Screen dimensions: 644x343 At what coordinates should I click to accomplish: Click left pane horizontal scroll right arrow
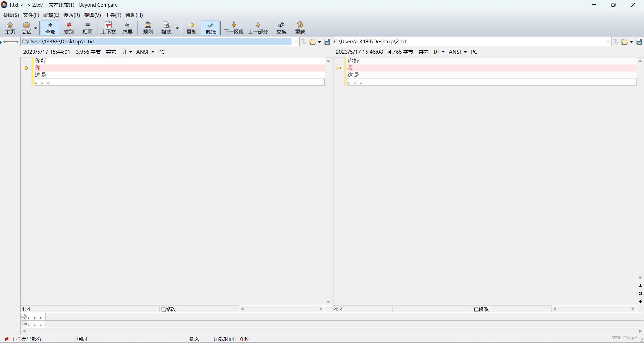tap(321, 309)
